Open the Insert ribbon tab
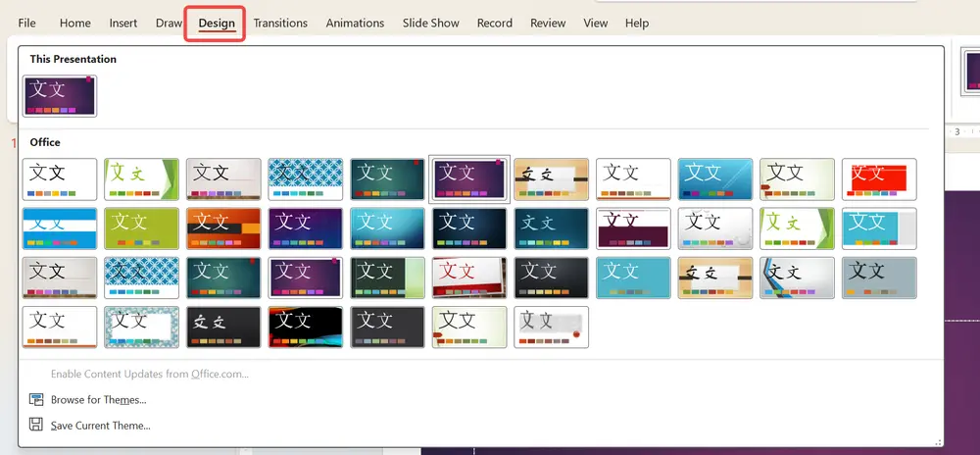Viewport: 980px width, 455px height. 123,24
